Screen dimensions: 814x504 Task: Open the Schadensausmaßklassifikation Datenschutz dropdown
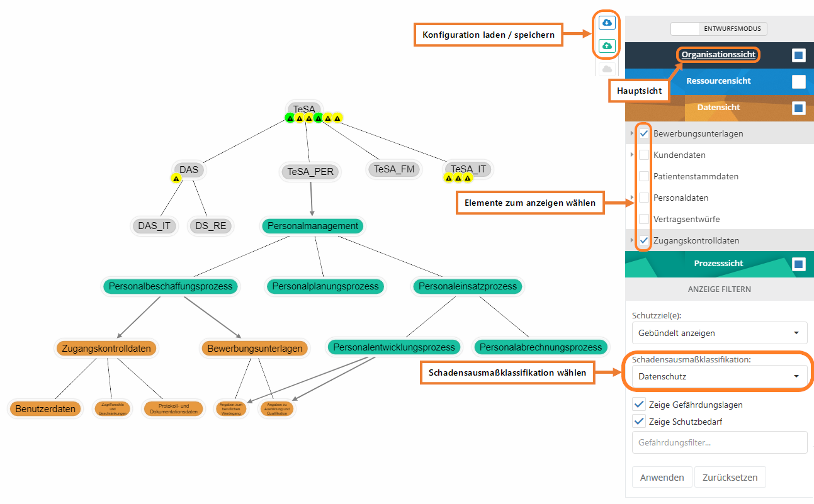(719, 376)
